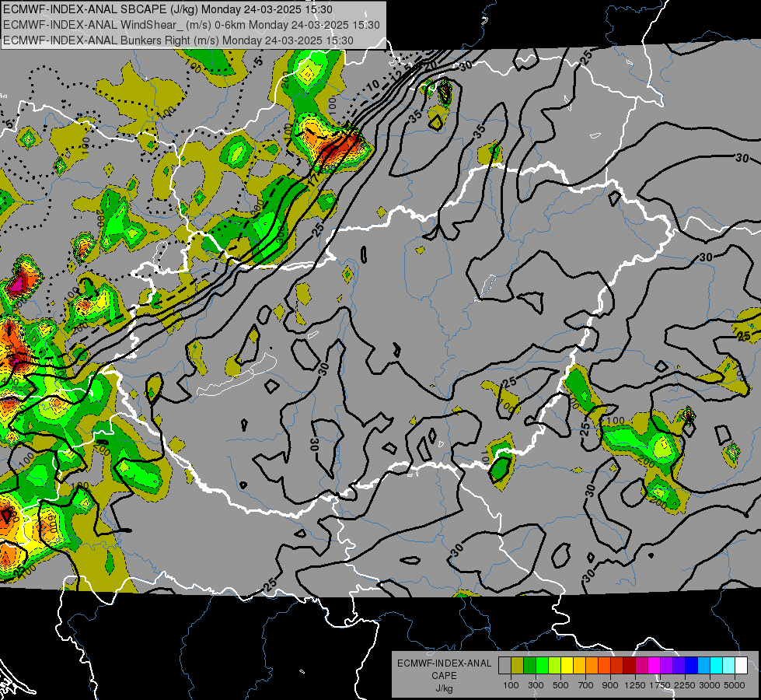The image size is (761, 700).
Task: Click the ECMWF-INDEX-ANAL legend heading
Action: (x=444, y=663)
